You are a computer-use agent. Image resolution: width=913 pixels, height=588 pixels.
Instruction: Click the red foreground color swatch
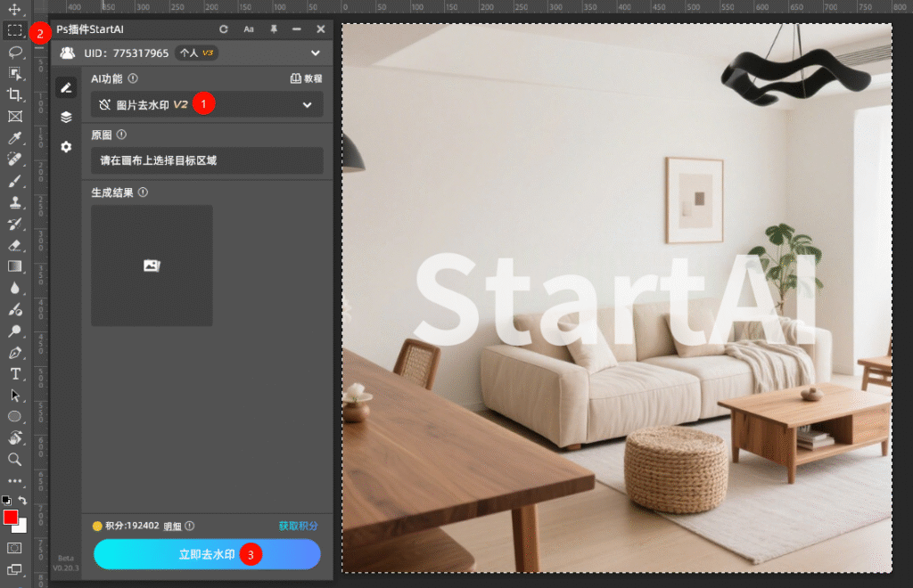(x=11, y=518)
